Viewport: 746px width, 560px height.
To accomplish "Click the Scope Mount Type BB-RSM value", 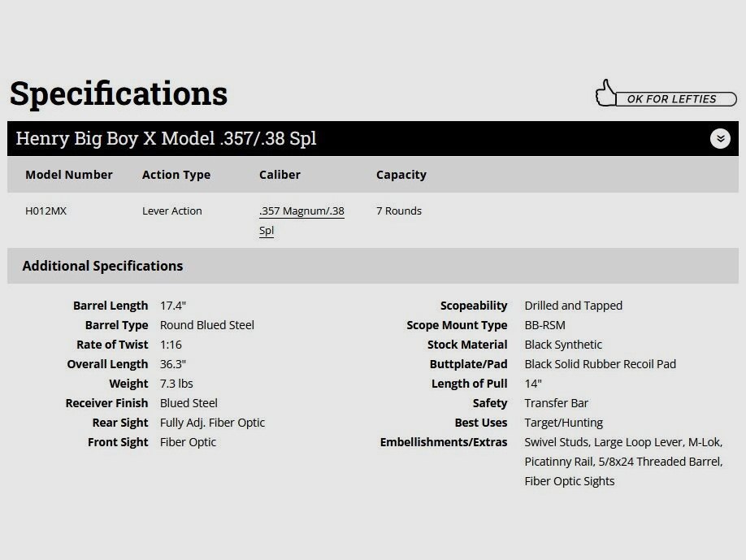I will pyautogui.click(x=545, y=325).
